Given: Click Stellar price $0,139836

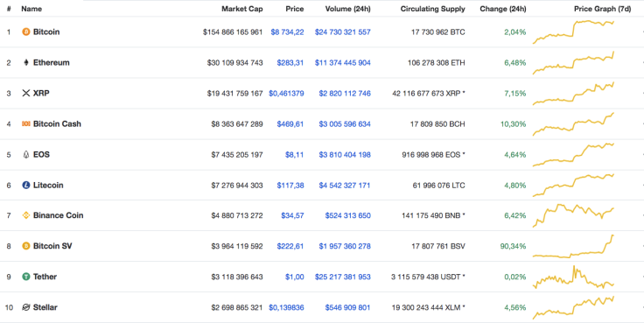Looking at the screenshot, I should tap(286, 307).
